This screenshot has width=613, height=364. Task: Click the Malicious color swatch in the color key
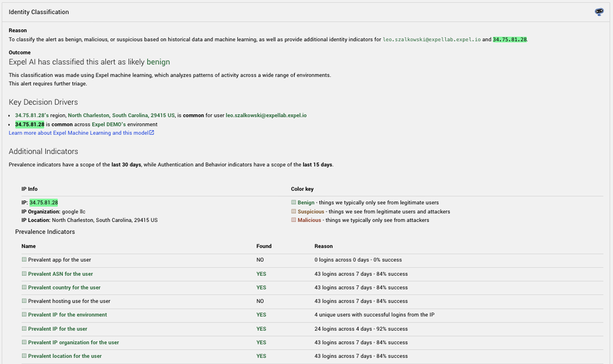293,220
